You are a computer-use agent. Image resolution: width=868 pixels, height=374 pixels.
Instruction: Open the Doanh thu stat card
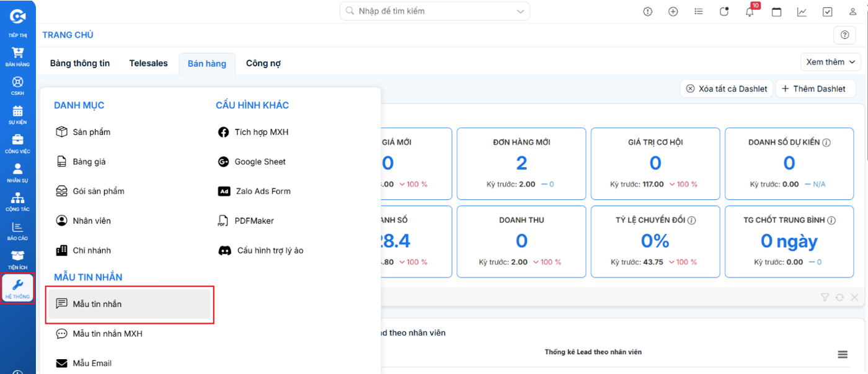pyautogui.click(x=521, y=241)
